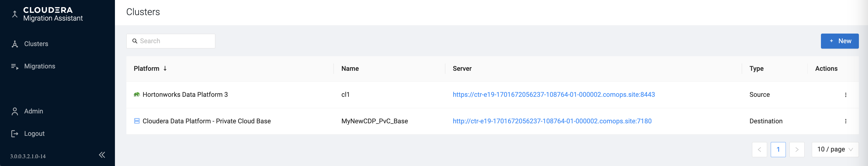Screen dimensions: 868x166
Task: Click the Cloudera Data Platform row icon
Action: coord(137,121)
